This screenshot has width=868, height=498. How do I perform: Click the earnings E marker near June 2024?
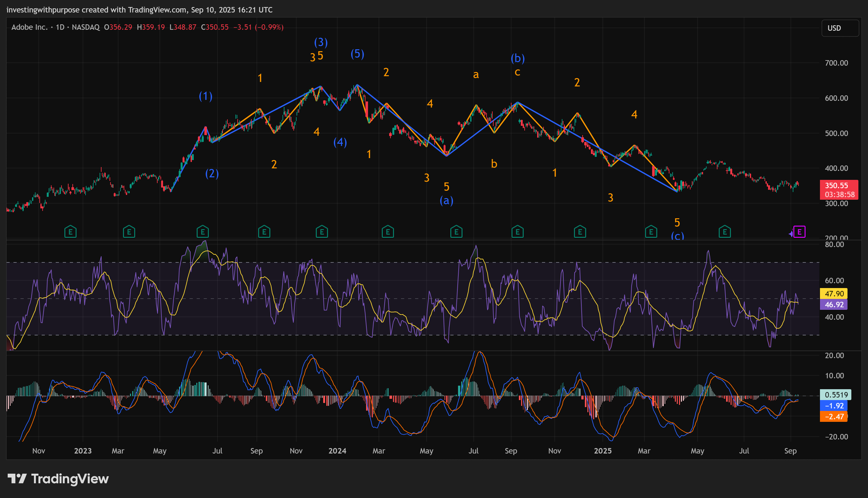coord(456,232)
